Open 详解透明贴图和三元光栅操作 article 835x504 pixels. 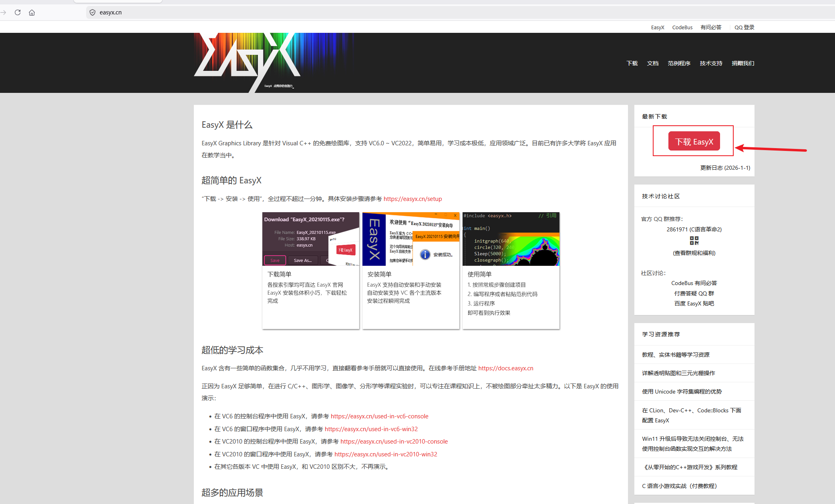(678, 373)
